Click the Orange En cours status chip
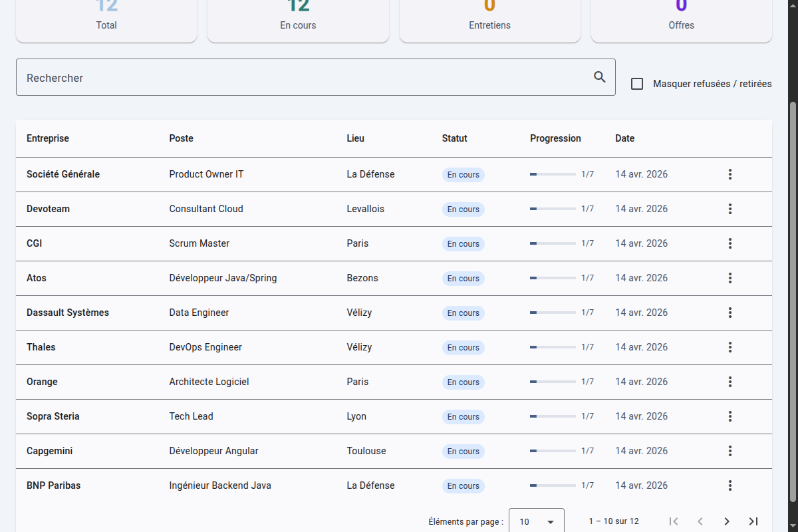798x532 pixels. tap(463, 382)
